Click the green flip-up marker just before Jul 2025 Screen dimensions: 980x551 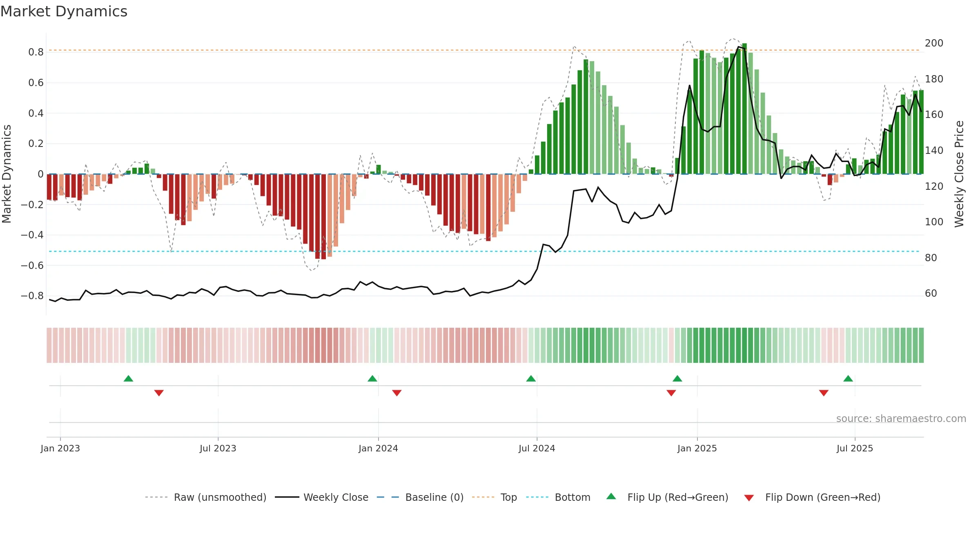848,378
